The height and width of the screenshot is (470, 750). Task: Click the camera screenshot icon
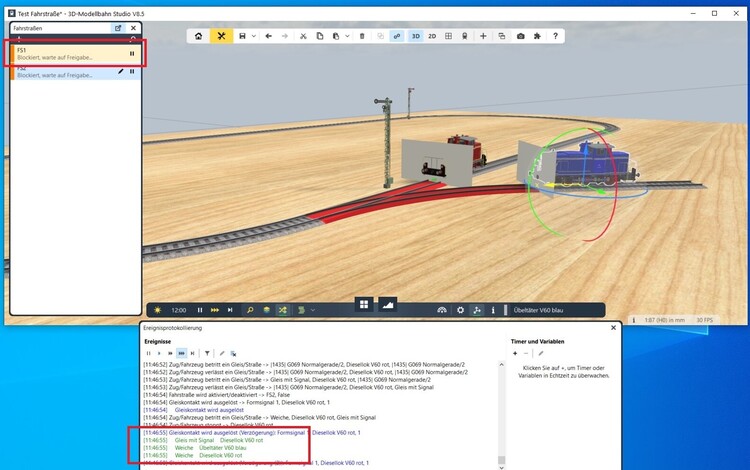(520, 36)
